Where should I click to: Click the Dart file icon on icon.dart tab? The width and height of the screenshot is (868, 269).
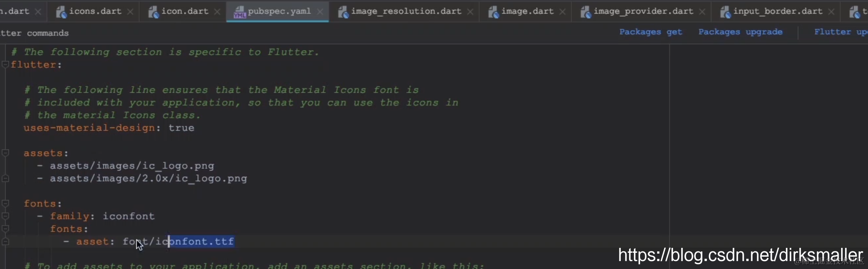153,12
